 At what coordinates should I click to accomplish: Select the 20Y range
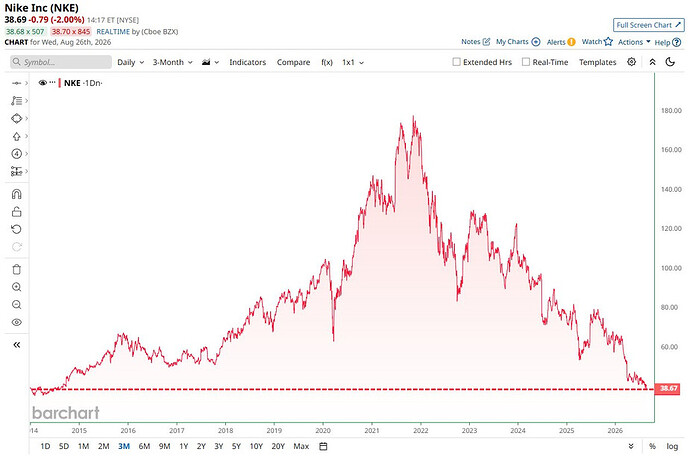pos(278,446)
